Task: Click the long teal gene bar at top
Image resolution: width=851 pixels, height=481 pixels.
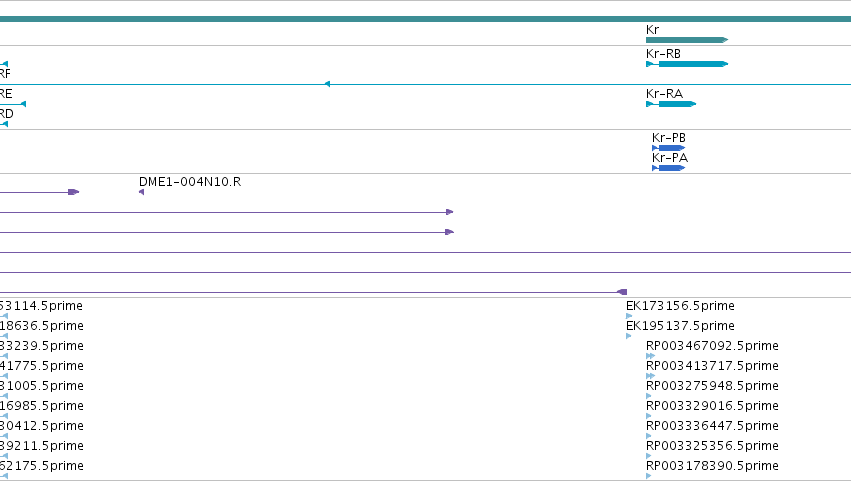Action: (x=426, y=19)
